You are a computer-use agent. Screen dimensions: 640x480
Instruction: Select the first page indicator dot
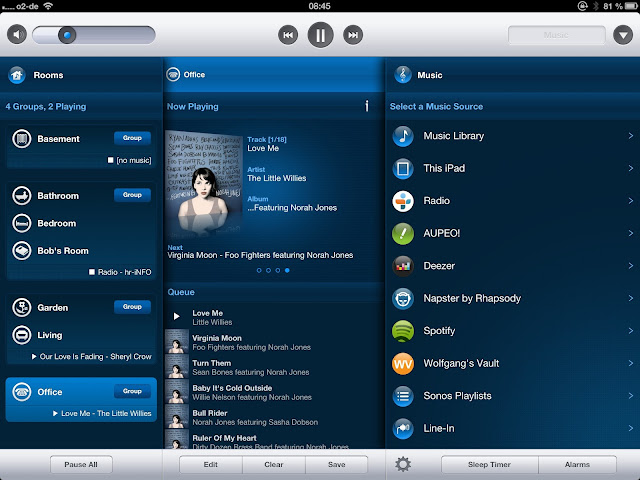[259, 270]
